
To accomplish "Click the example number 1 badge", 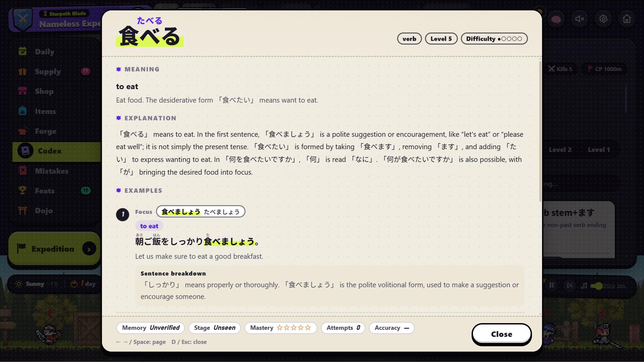I will pos(122,214).
